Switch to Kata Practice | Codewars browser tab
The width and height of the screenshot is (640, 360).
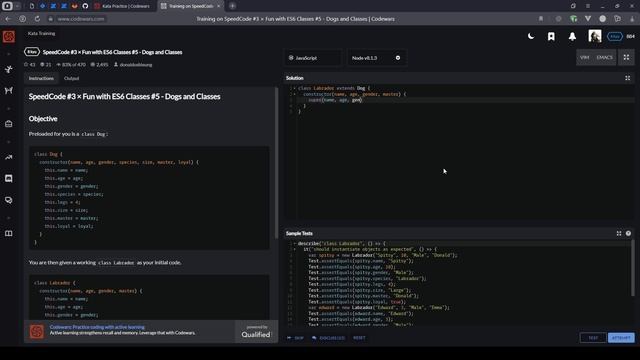coord(122,6)
